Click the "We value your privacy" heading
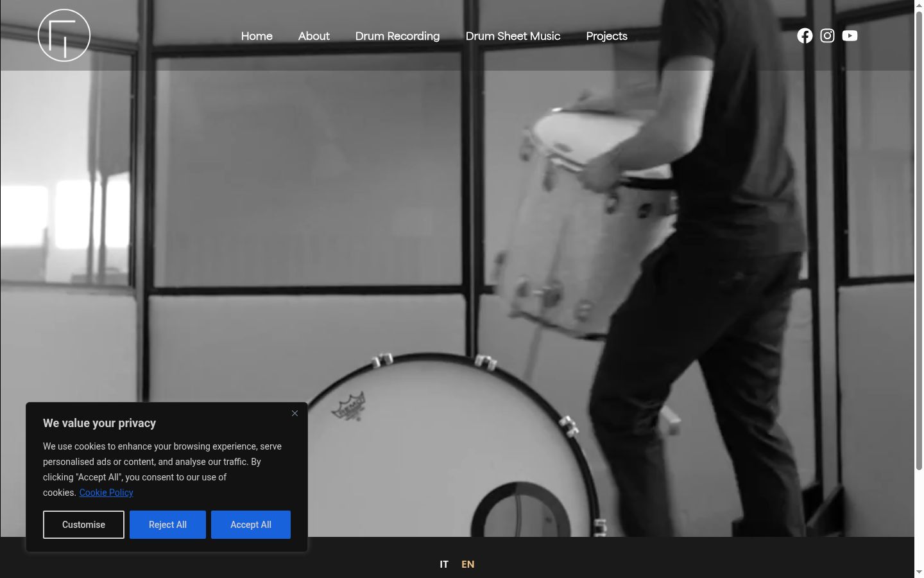Viewport: 924px width, 578px height. [99, 423]
